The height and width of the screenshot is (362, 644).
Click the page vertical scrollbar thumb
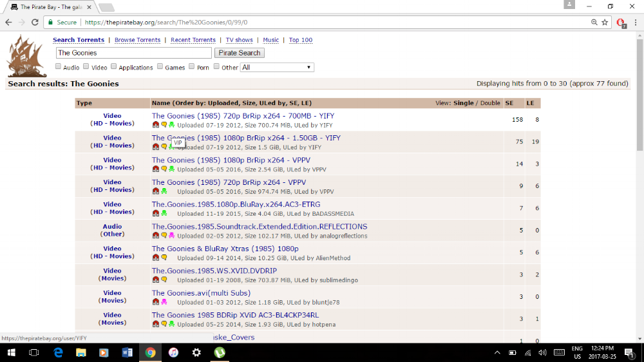tap(639, 95)
